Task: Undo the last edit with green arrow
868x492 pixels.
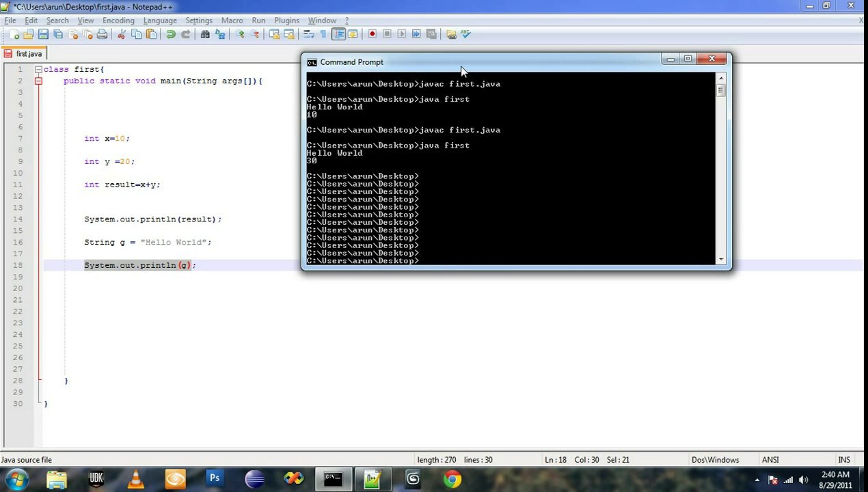Action: pyautogui.click(x=171, y=34)
